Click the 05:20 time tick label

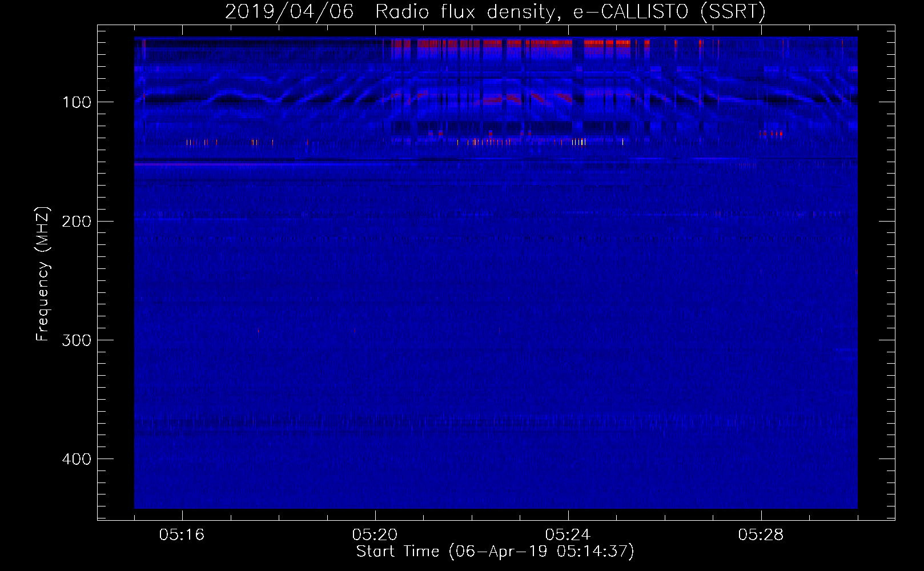pyautogui.click(x=375, y=534)
